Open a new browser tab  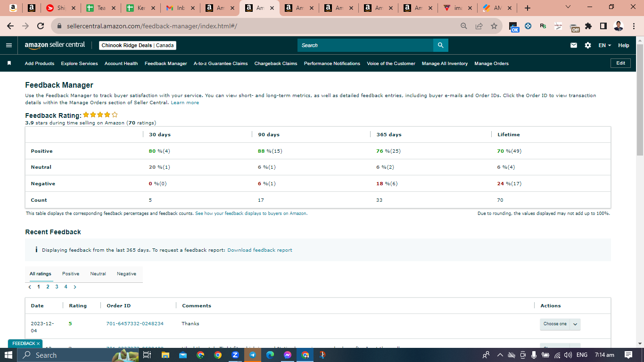point(527,8)
